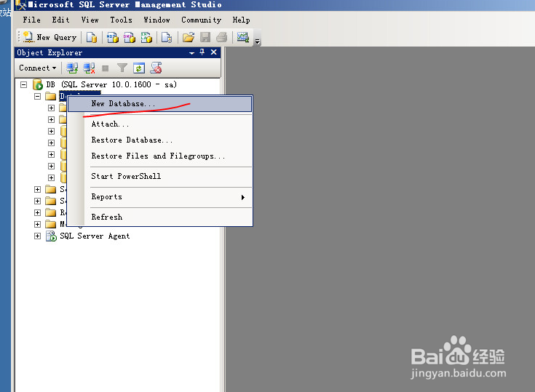Screen dimensions: 535x392
Task: Click the New Query toolbar button
Action: pyautogui.click(x=49, y=37)
